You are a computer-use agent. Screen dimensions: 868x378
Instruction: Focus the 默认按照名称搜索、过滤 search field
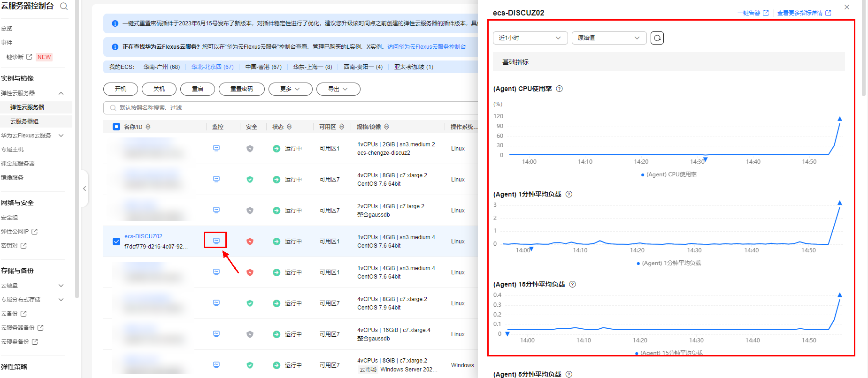tap(291, 108)
